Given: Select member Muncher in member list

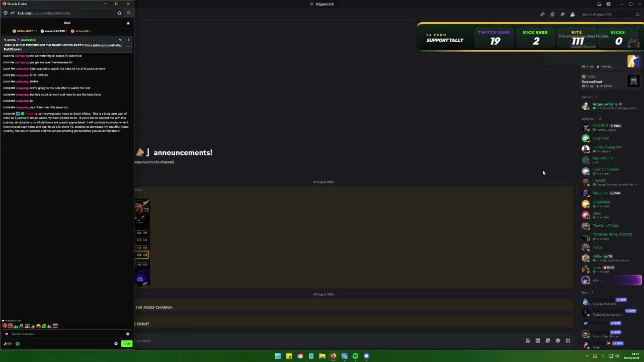Looking at the screenshot, I should tap(611, 193).
